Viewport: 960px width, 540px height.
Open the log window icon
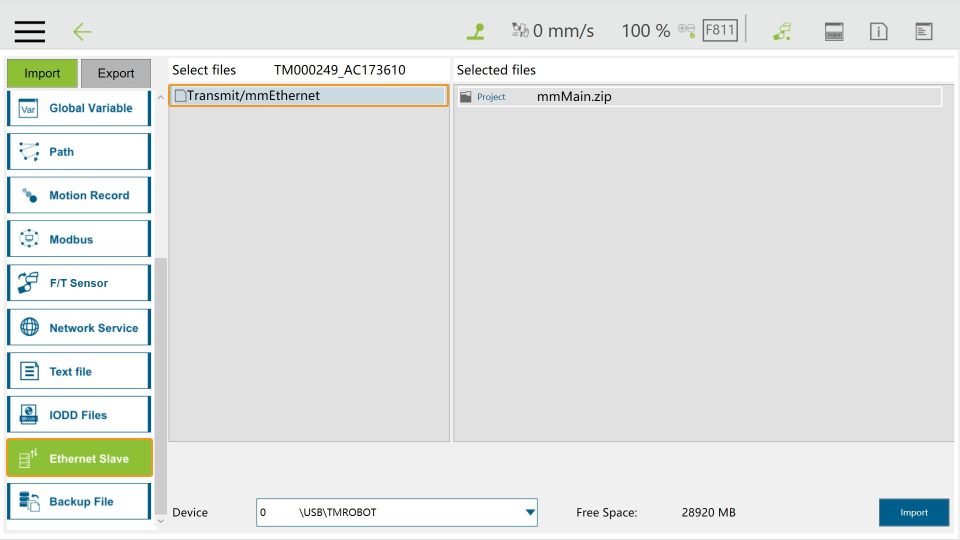(x=923, y=31)
